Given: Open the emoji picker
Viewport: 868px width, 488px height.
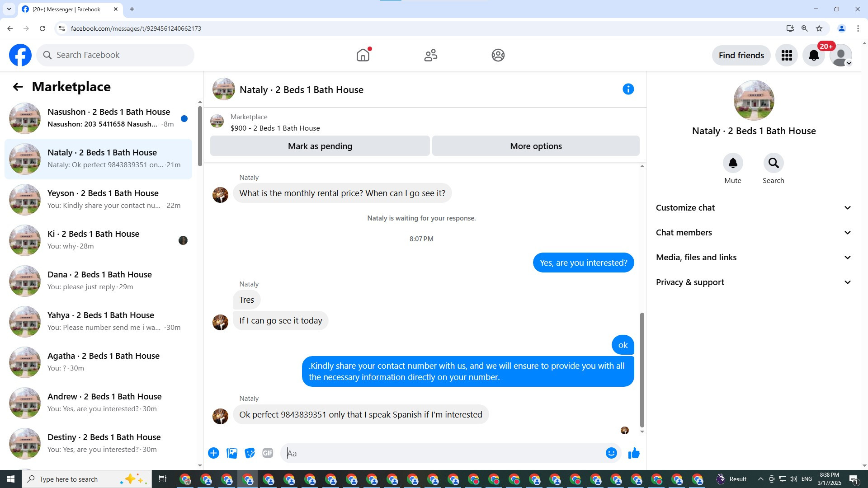Looking at the screenshot, I should tap(611, 453).
